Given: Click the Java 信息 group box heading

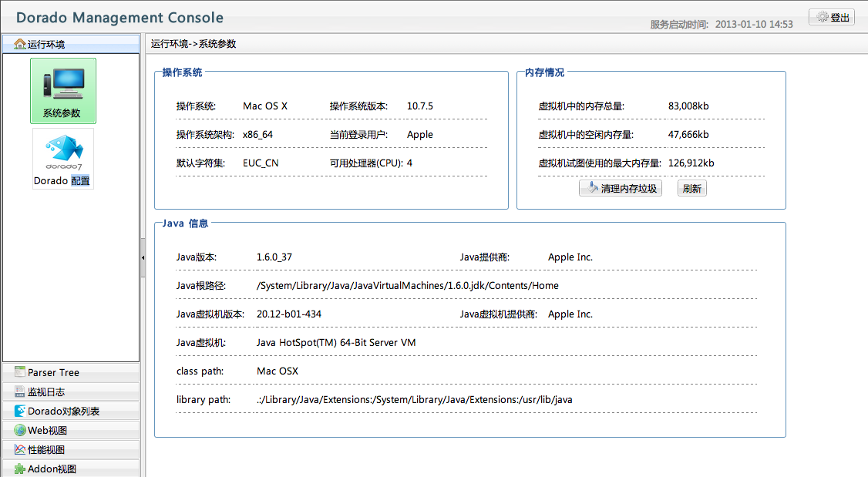Looking at the screenshot, I should [x=185, y=223].
